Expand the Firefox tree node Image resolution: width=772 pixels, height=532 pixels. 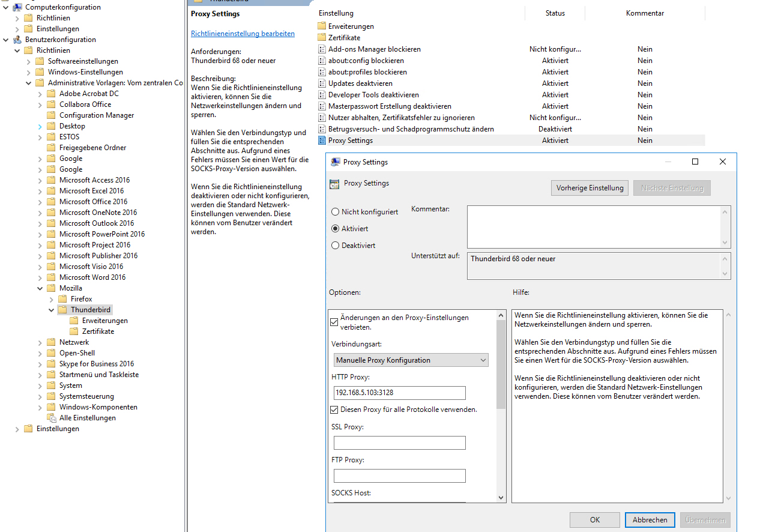52,299
